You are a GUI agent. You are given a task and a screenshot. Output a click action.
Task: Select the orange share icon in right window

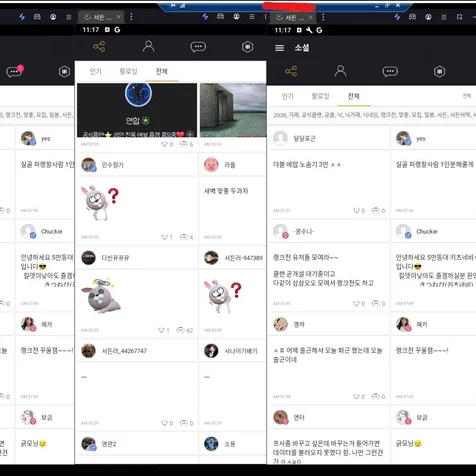[x=291, y=71]
